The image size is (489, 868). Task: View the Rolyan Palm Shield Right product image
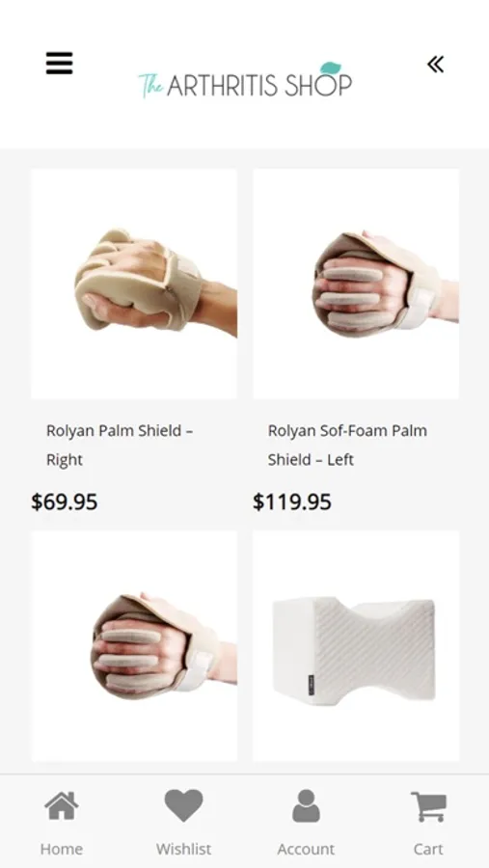point(134,284)
